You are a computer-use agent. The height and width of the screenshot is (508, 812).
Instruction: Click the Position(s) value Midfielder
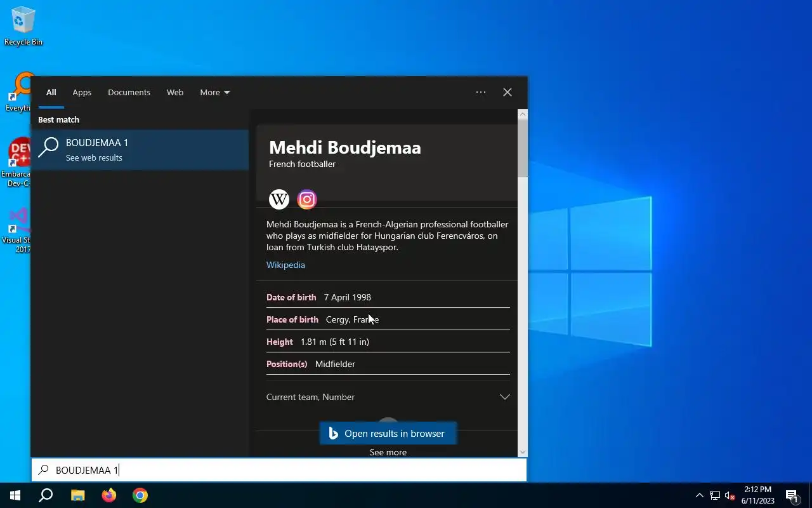coord(335,364)
